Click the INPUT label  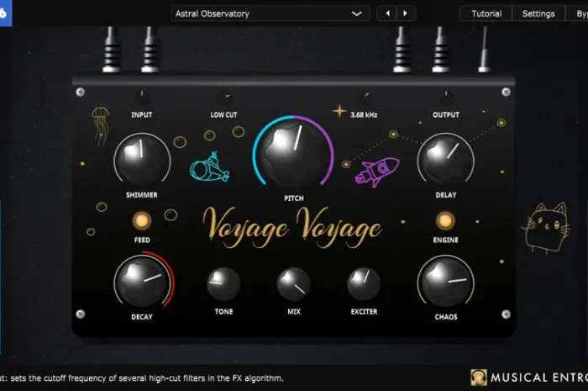point(142,115)
